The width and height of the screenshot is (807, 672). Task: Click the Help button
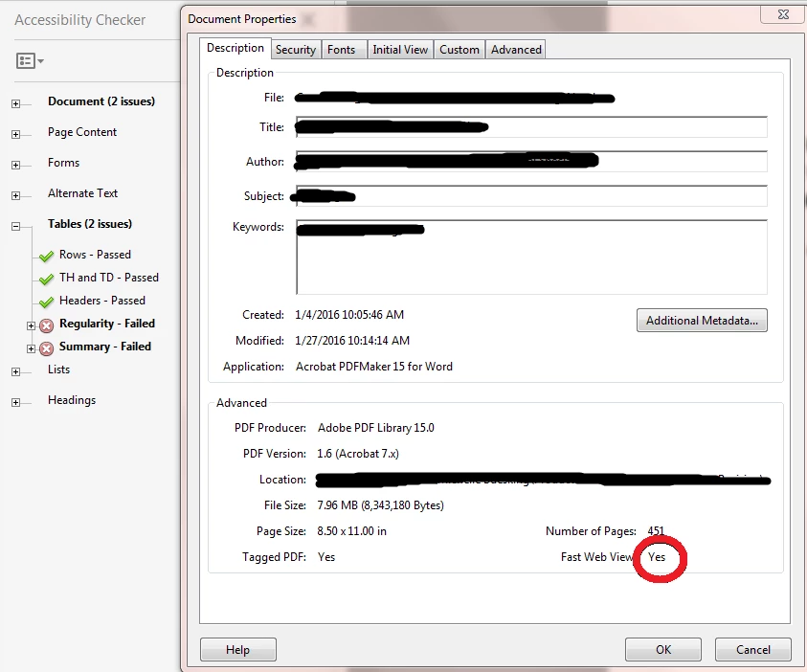click(237, 649)
